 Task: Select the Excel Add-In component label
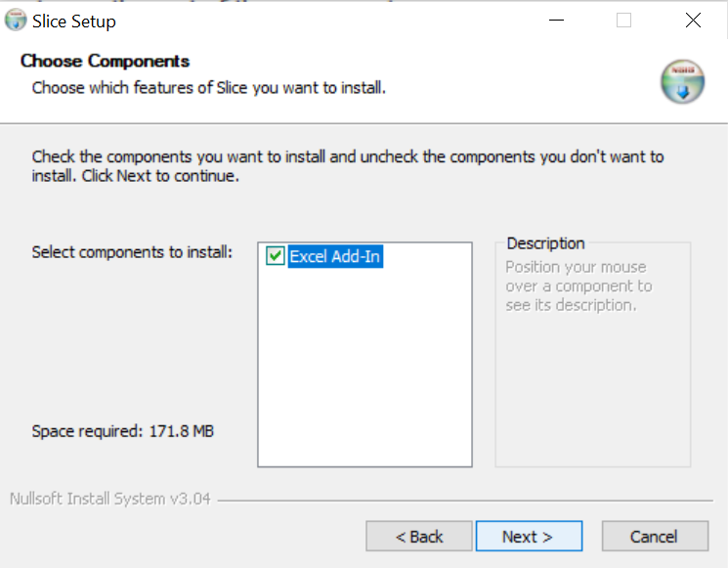(334, 257)
